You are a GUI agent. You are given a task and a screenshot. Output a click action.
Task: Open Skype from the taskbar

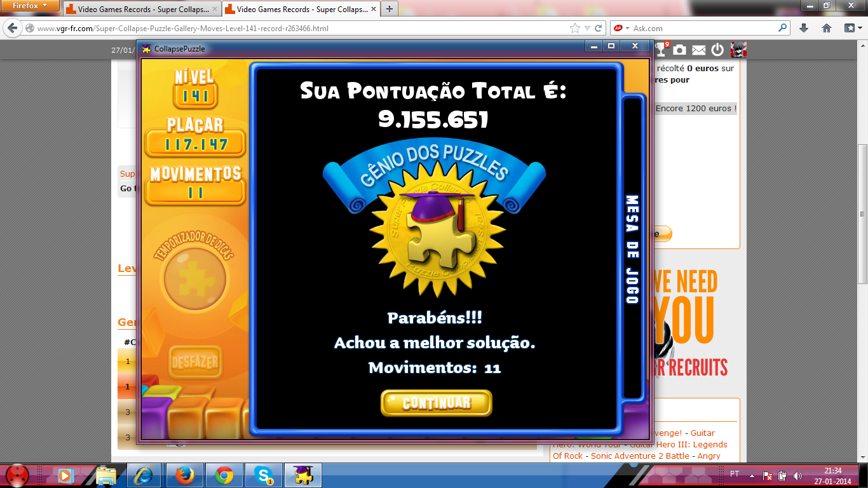(x=263, y=475)
